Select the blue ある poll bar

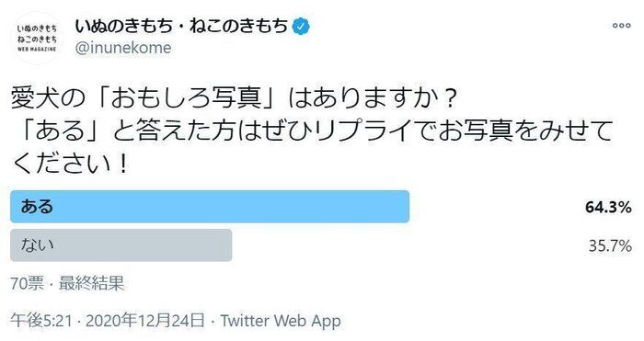pos(210,207)
